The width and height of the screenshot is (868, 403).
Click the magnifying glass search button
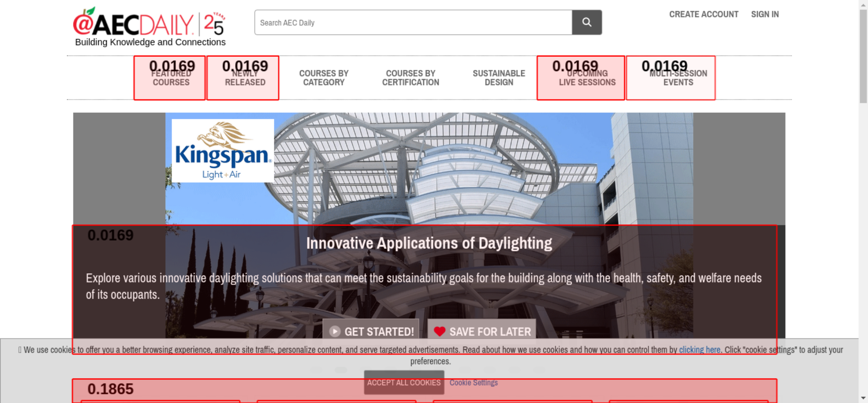coord(586,23)
